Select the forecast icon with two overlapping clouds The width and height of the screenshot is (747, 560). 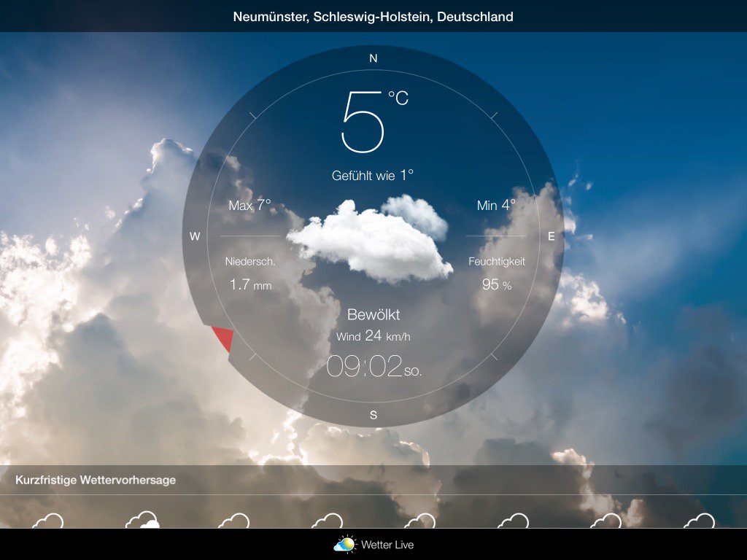coord(142,520)
